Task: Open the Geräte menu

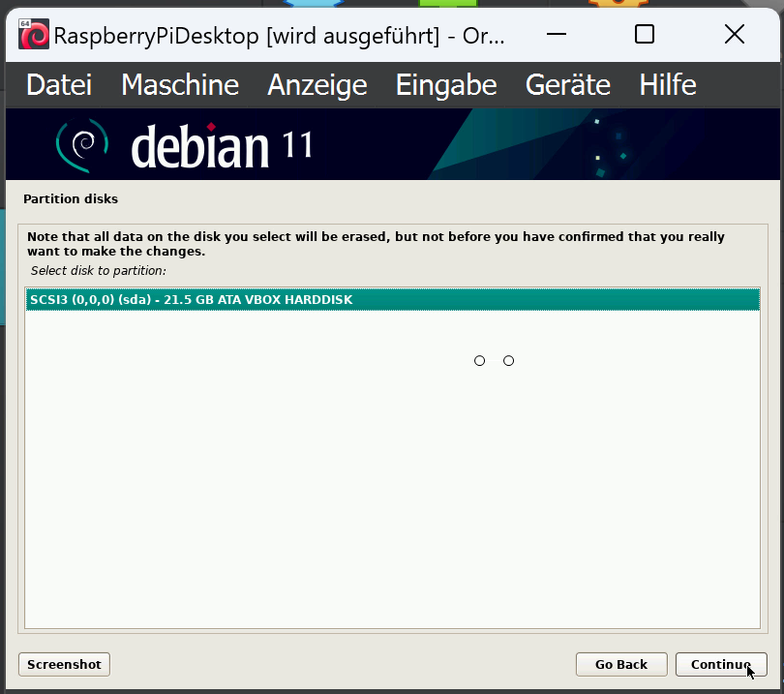Action: coord(567,84)
